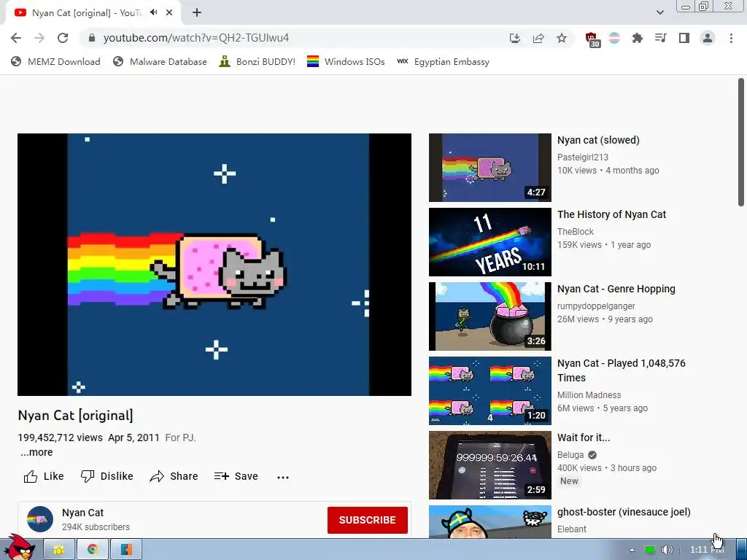Share this page from address bar
The height and width of the screenshot is (560, 747).
click(x=538, y=38)
